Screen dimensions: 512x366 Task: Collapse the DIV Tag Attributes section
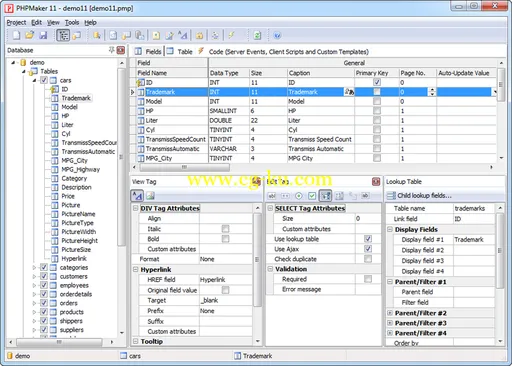[x=135, y=208]
